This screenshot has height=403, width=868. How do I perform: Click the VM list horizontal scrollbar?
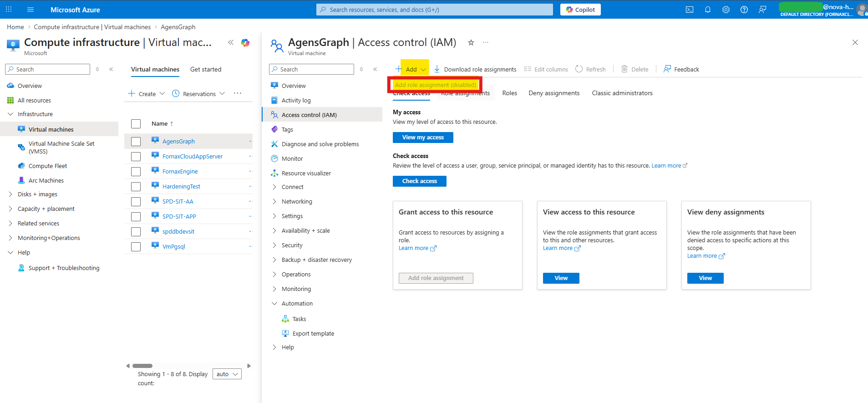[x=142, y=366]
